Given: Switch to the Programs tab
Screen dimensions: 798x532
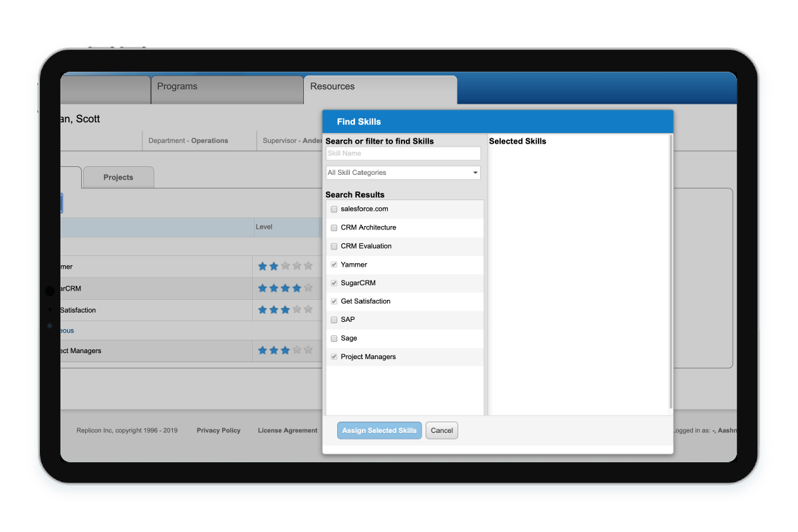Looking at the screenshot, I should point(227,89).
